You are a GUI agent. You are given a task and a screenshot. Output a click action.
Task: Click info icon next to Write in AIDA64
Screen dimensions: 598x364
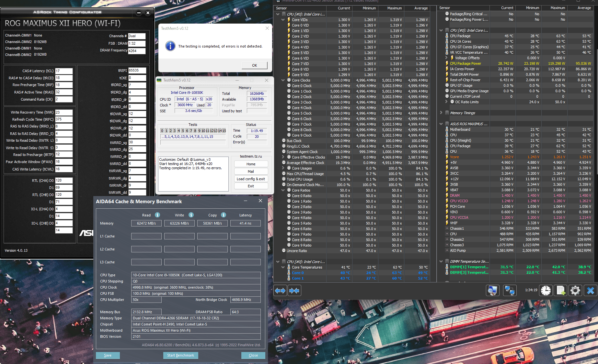[x=191, y=215]
